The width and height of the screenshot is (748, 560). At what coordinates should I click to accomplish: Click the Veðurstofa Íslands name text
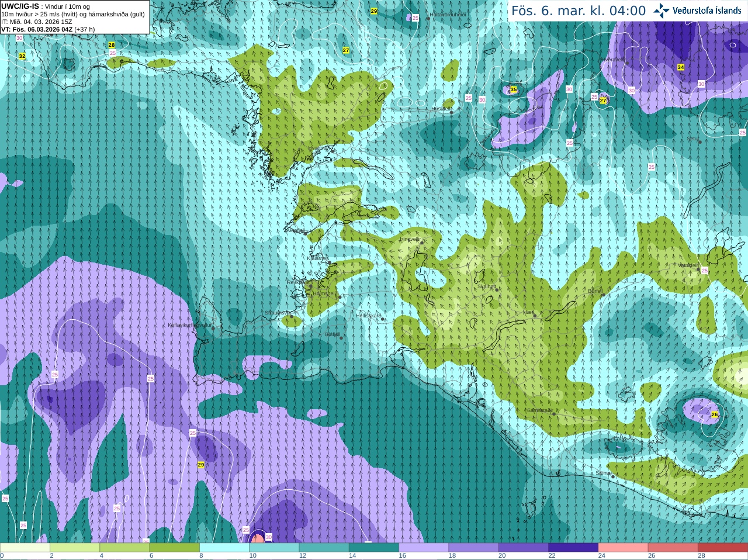click(x=707, y=11)
